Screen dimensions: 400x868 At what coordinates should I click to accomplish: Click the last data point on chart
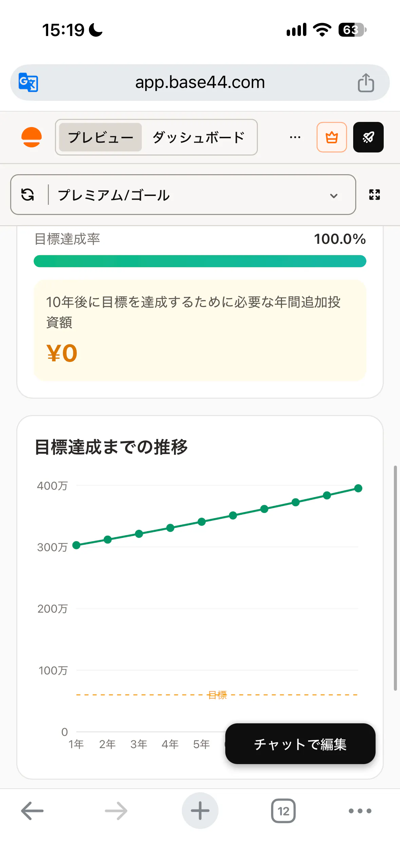pyautogui.click(x=358, y=488)
